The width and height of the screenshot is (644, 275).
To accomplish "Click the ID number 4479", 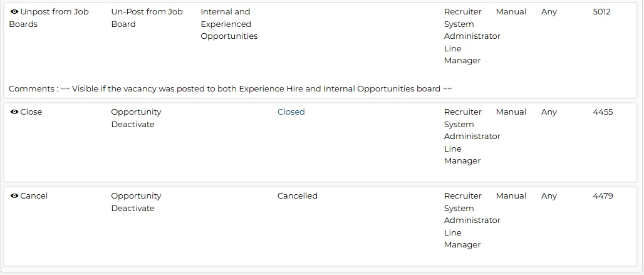I will click(x=603, y=196).
